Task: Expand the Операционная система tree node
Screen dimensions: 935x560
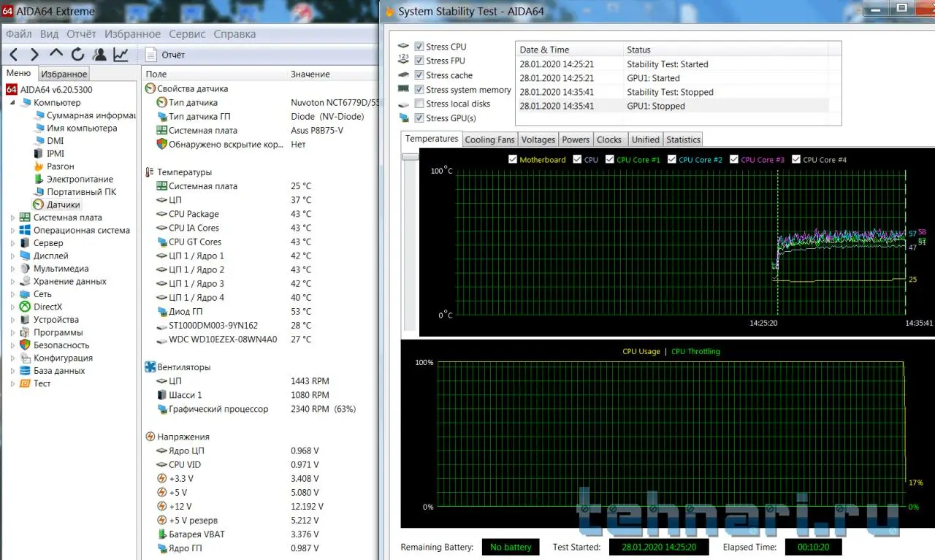Action: tap(12, 231)
